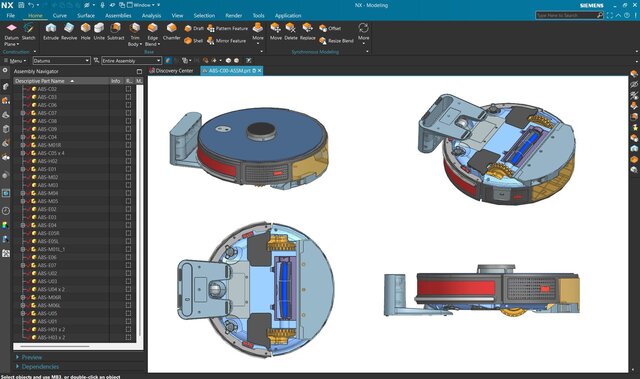This screenshot has width=640, height=379.
Task: Click the Type Here to Search field
Action: (566, 15)
